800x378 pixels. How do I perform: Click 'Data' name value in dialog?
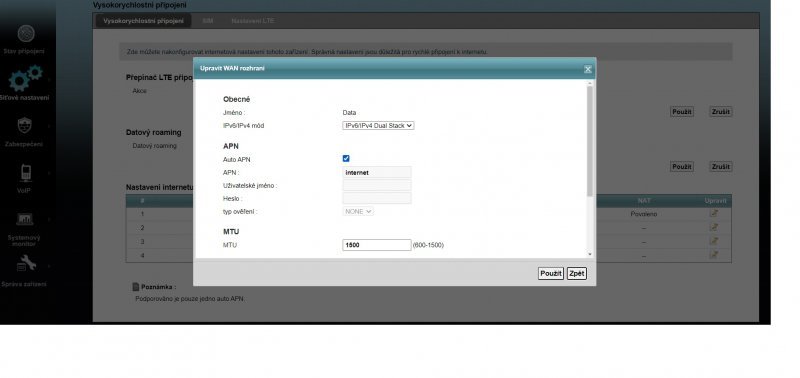(349, 113)
